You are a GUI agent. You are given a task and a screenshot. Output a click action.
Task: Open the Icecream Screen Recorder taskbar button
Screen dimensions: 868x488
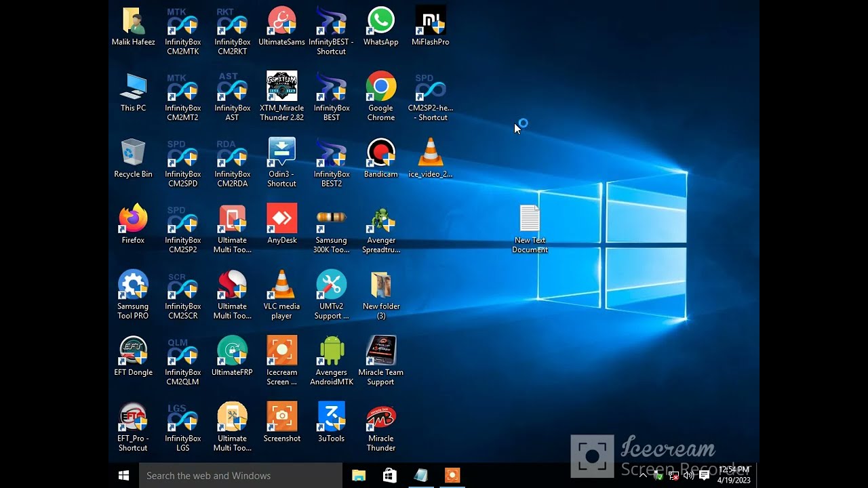[x=452, y=476]
